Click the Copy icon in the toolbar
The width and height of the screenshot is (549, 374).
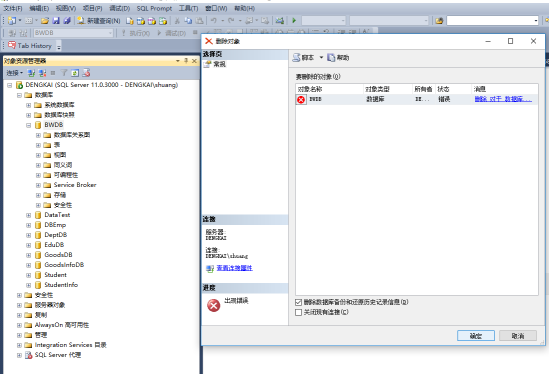(188, 21)
